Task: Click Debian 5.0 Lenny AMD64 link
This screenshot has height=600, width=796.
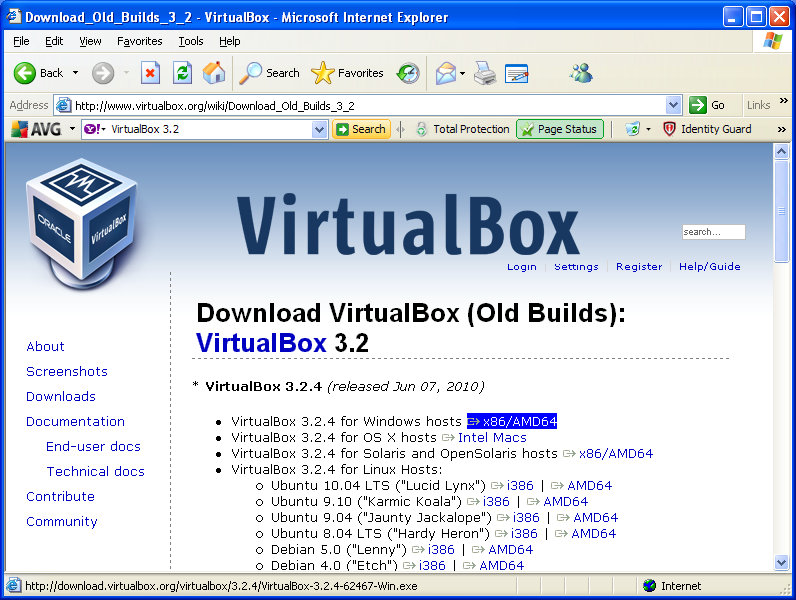Action: click(x=510, y=549)
